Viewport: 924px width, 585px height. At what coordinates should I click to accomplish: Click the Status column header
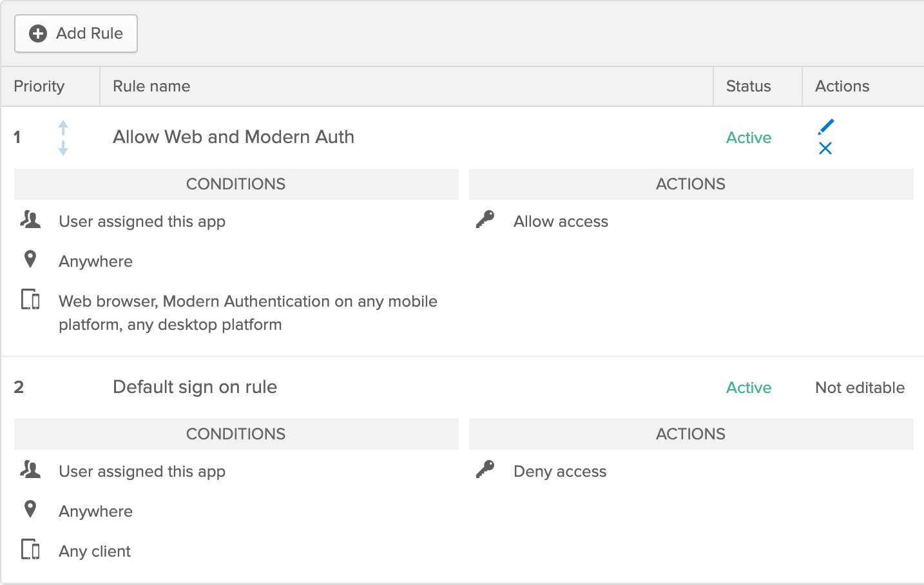748,86
